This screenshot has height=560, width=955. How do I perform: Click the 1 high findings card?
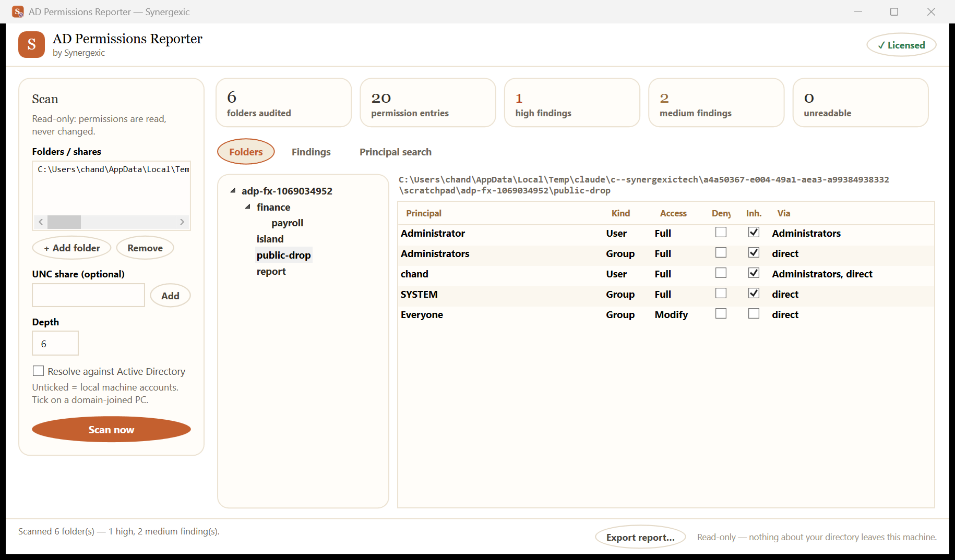click(572, 103)
